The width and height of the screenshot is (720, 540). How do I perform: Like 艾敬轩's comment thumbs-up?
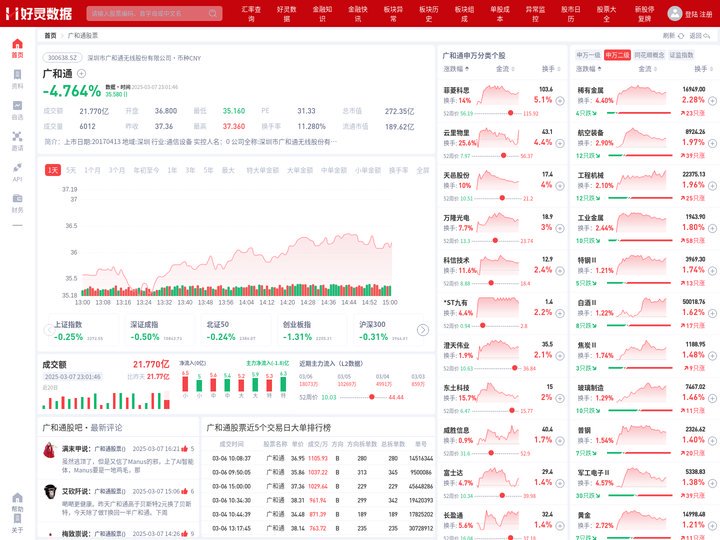coord(185,491)
